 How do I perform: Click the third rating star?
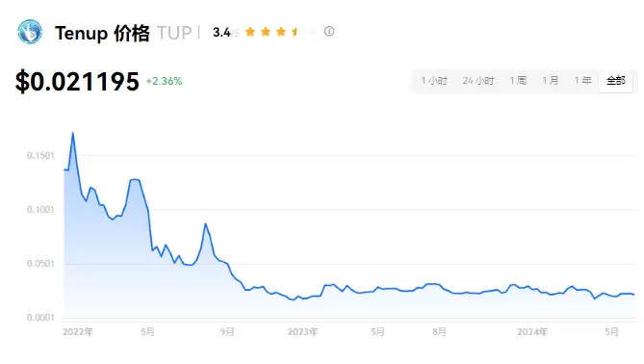[281, 32]
